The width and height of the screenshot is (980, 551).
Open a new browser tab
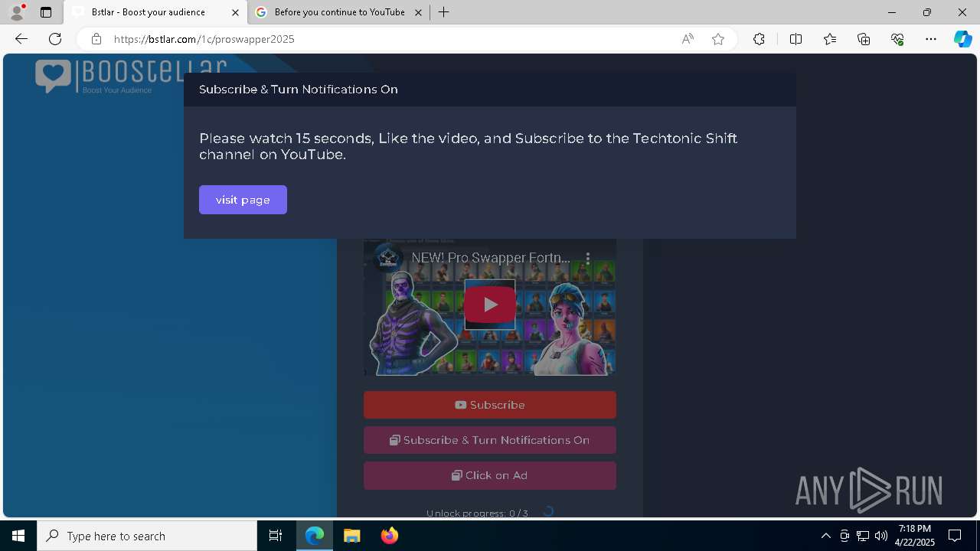coord(444,12)
